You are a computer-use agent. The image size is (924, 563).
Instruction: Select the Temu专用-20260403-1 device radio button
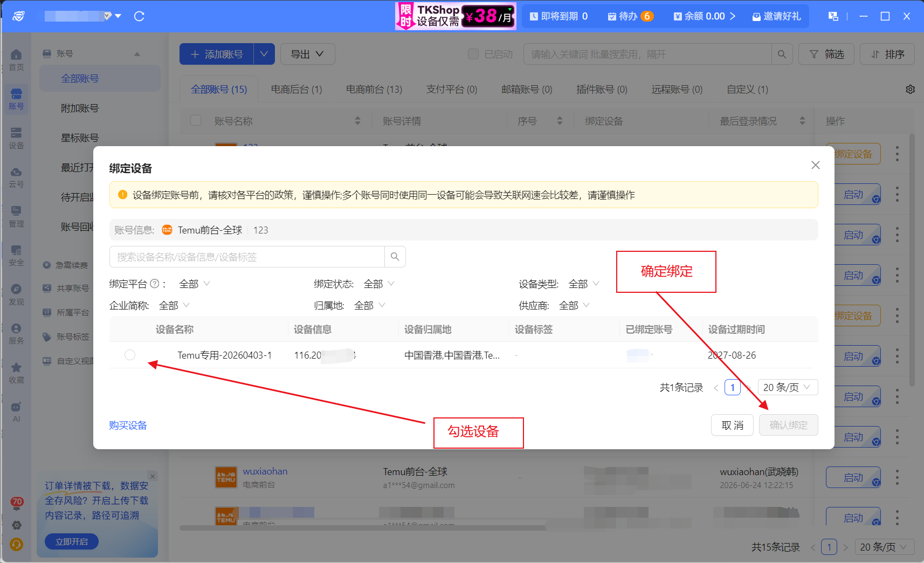[130, 355]
